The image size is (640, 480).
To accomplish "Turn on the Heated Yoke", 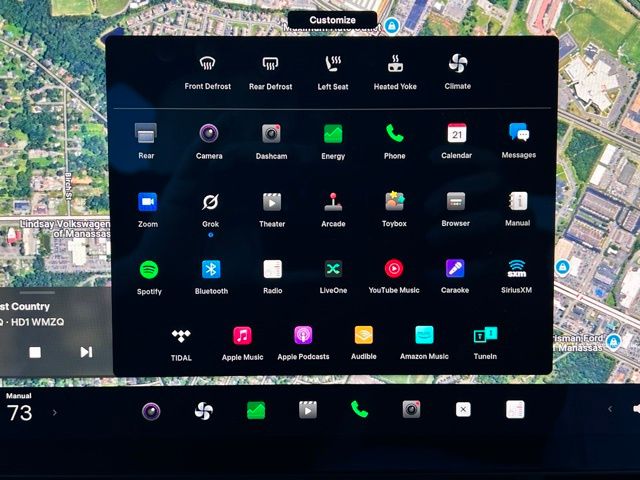I will coord(395,65).
